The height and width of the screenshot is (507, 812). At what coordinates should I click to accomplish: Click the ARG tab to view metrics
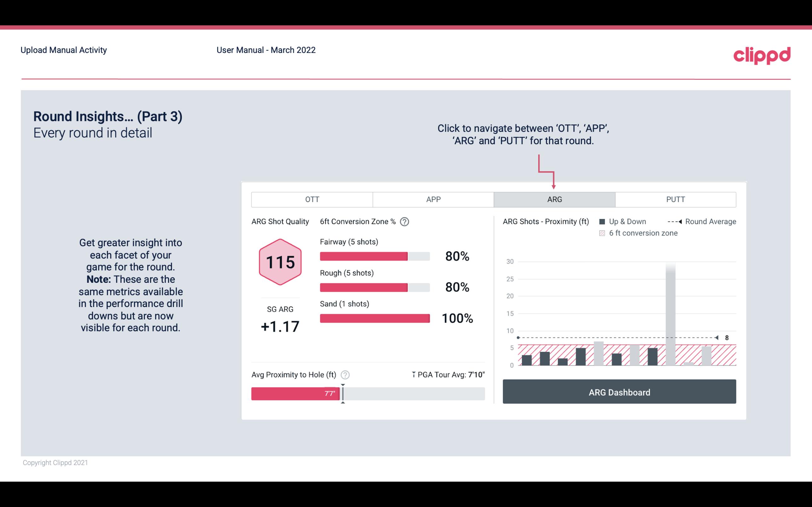click(x=553, y=199)
